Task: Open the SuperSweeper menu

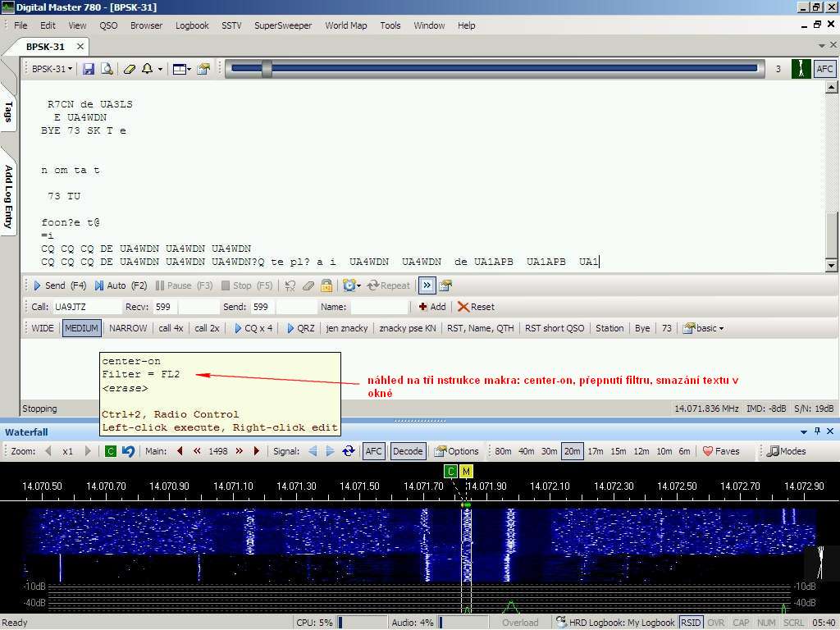Action: (x=283, y=25)
